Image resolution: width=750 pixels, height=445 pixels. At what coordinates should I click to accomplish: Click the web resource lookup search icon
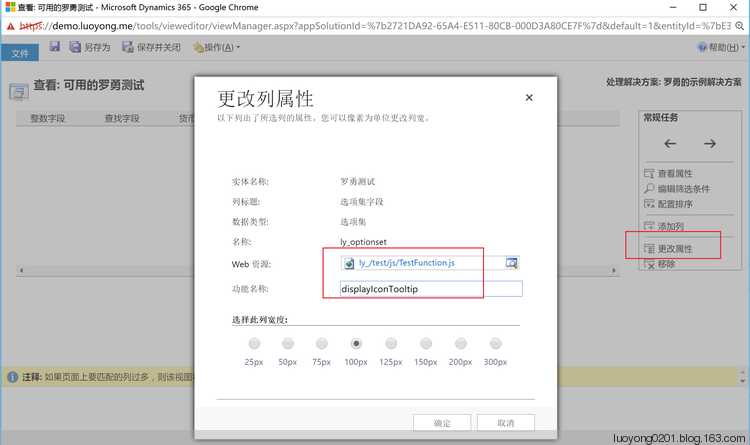[x=511, y=263]
